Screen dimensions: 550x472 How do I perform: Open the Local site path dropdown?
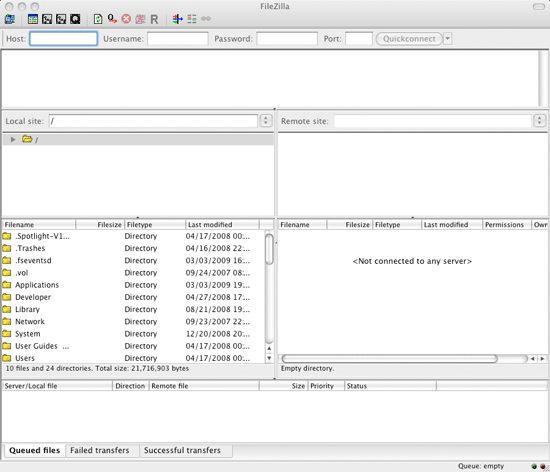point(266,121)
